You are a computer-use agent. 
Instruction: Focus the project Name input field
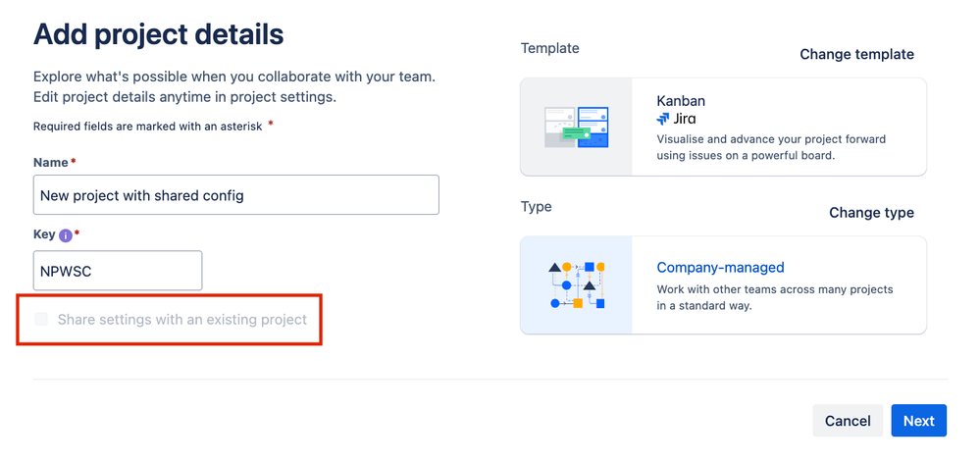tap(236, 195)
